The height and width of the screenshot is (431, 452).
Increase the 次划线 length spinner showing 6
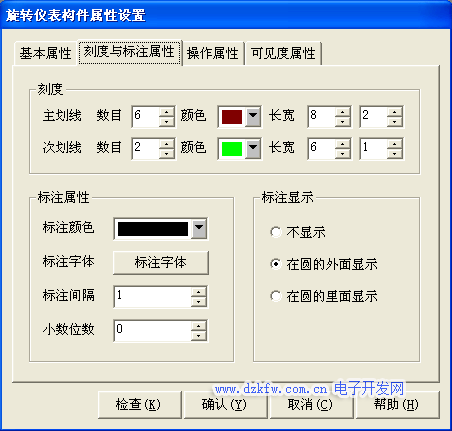[x=342, y=144]
